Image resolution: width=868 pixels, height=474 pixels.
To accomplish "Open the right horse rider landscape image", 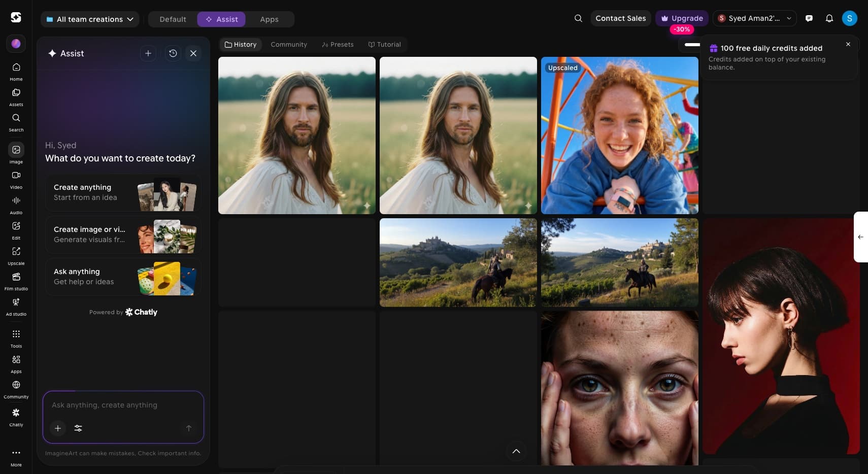I will 620,262.
